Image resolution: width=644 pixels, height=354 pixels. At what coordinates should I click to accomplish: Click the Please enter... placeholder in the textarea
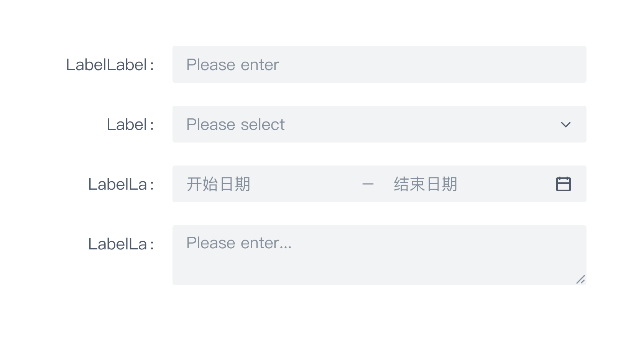point(238,243)
